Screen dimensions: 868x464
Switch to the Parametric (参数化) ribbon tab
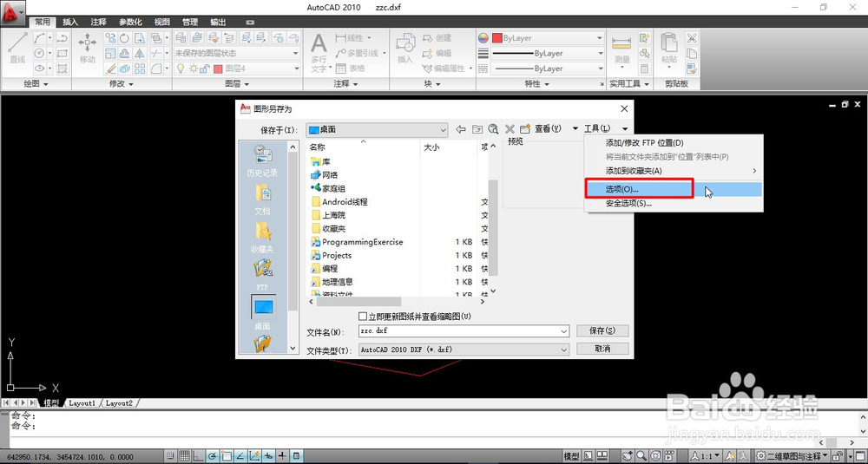pos(131,23)
